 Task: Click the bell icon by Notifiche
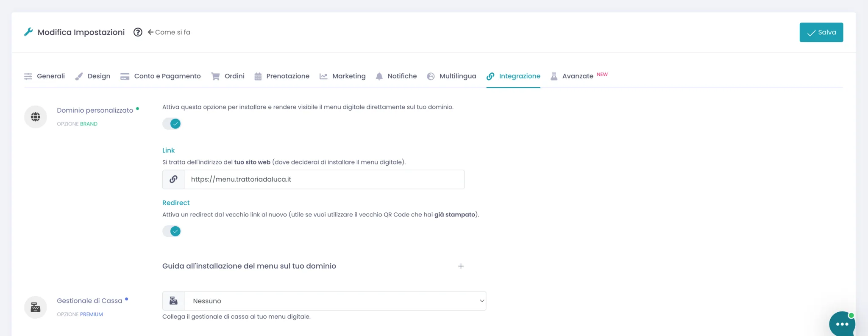point(379,76)
